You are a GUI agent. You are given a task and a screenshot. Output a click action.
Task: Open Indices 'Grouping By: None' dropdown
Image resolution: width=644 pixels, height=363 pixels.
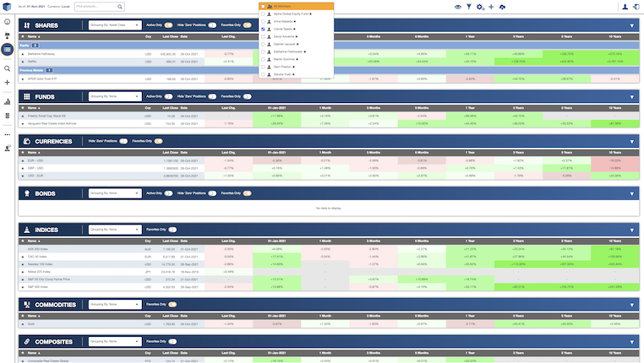(115, 229)
